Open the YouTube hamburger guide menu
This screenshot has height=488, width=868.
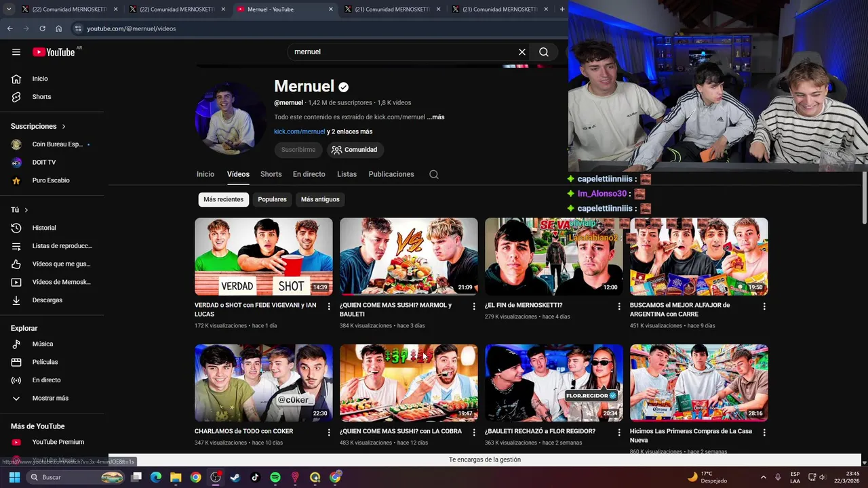pos(16,52)
